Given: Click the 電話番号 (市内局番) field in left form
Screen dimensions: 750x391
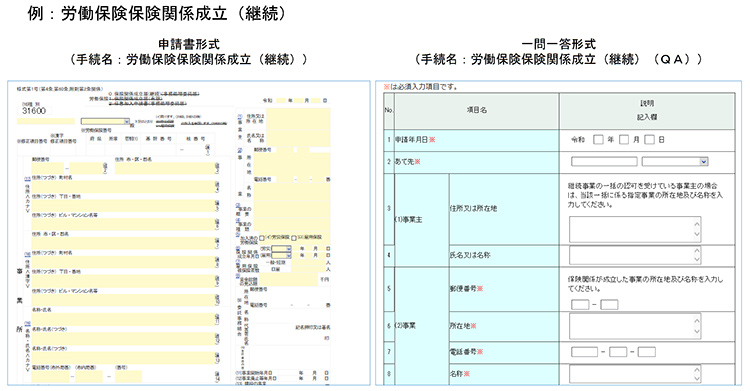Looking at the screenshot, I should click(89, 376).
